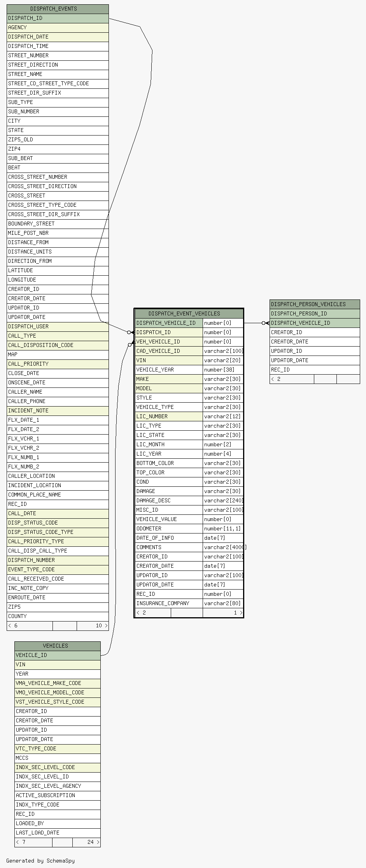Click the '< 6' parent count in DISPATCH_EVENTS
This screenshot has height=868, width=366.
click(x=30, y=626)
